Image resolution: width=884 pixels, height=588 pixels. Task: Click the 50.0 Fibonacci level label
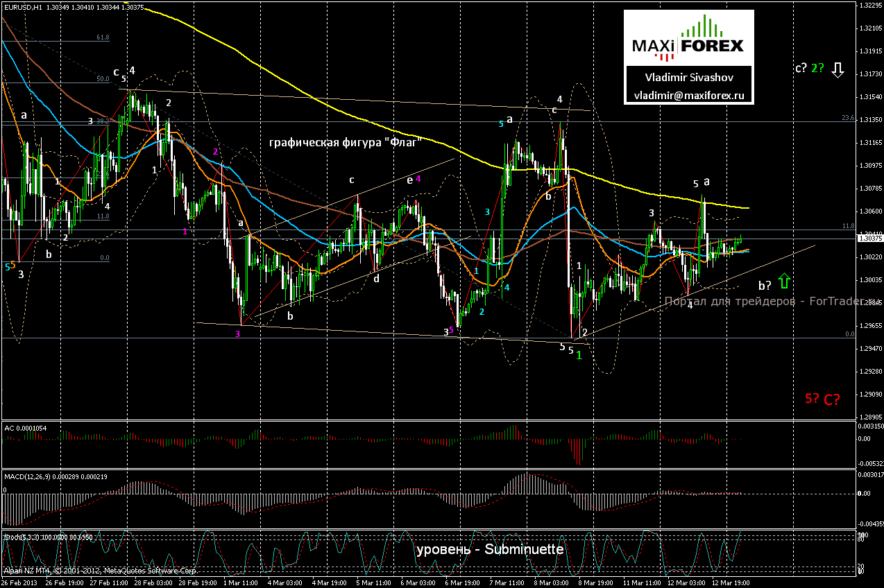103,79
